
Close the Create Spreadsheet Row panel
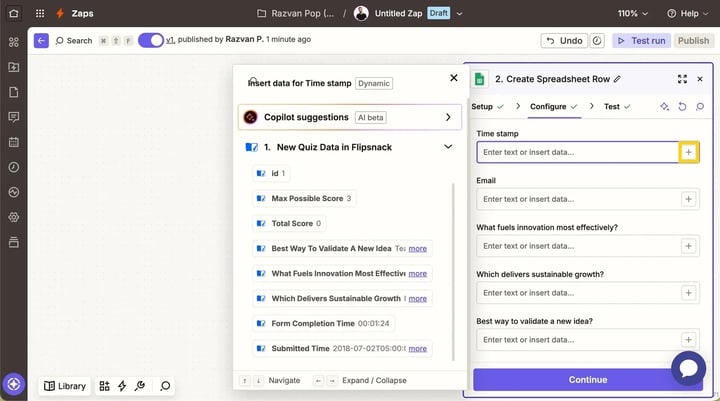point(700,79)
